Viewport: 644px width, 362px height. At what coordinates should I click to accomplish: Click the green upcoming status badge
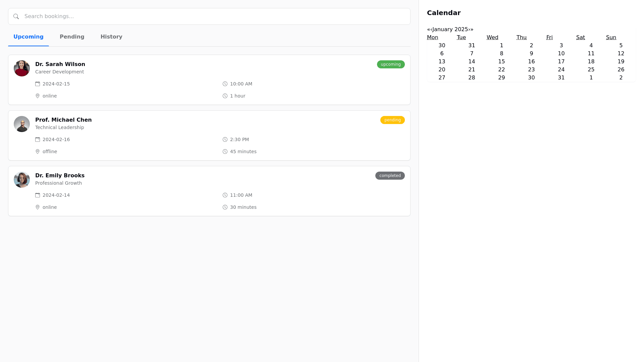[390, 64]
